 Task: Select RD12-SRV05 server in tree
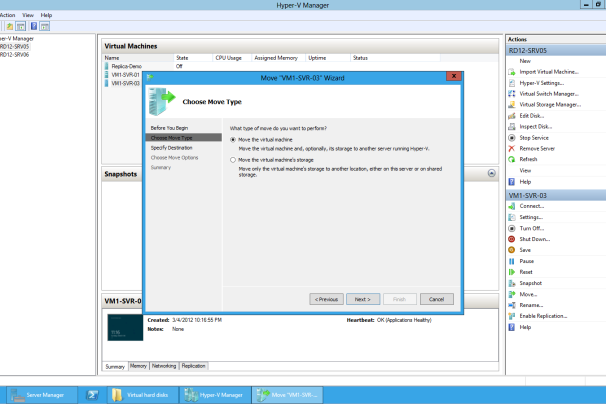point(15,46)
